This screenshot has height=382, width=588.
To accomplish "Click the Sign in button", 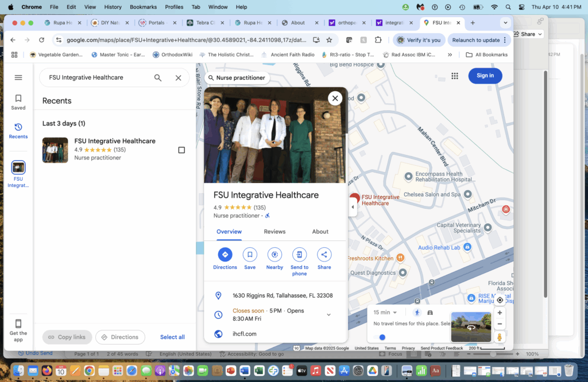I will pyautogui.click(x=485, y=76).
